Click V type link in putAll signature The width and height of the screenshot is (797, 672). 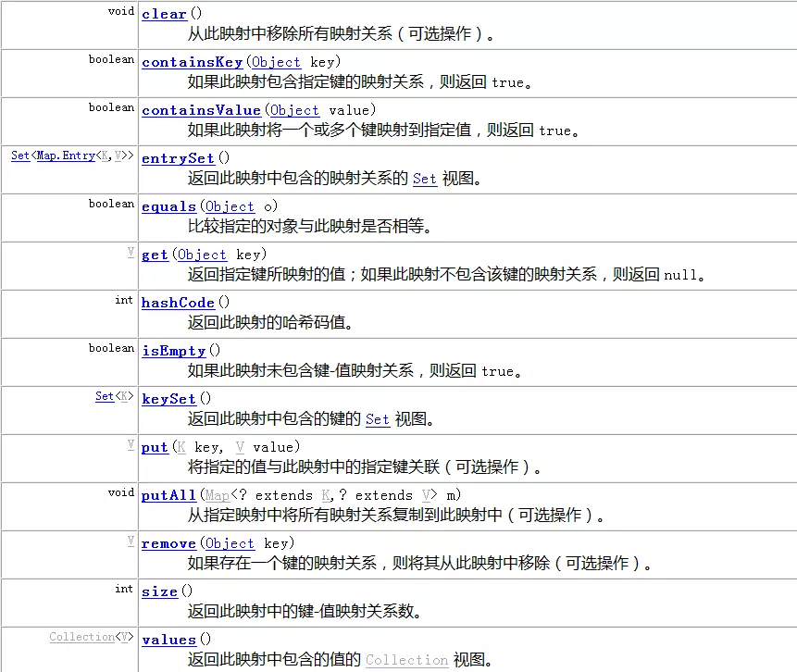tap(426, 495)
